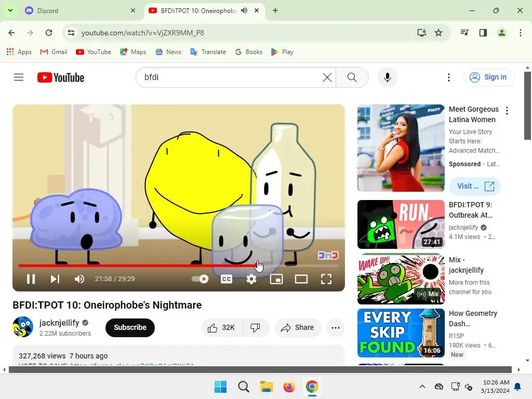Click the Sign in button

(489, 77)
